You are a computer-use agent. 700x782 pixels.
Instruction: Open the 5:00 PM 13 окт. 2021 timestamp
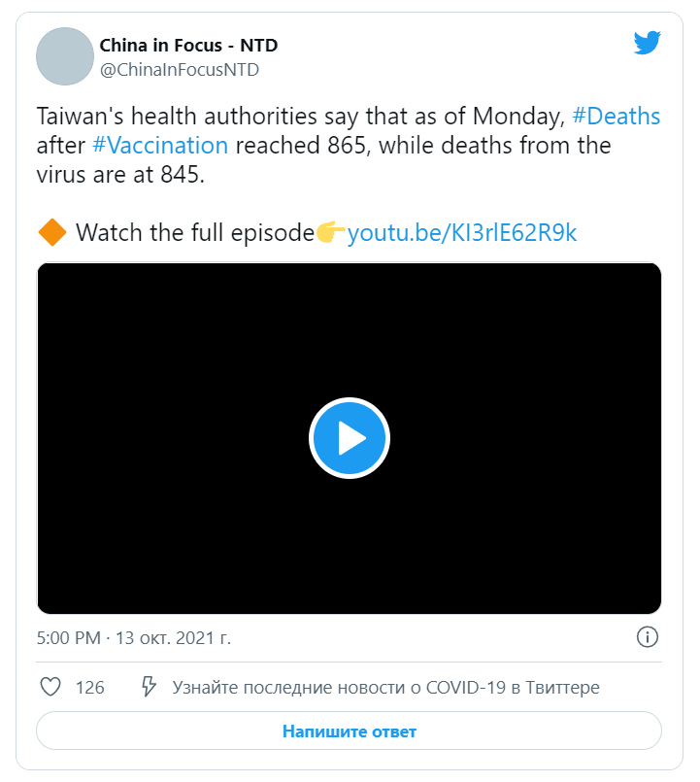pyautogui.click(x=134, y=638)
